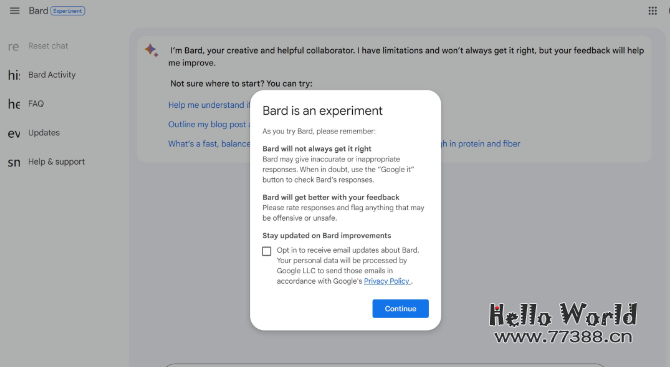The height and width of the screenshot is (367, 670).
Task: Open Updates from the sidebar
Action: [44, 133]
